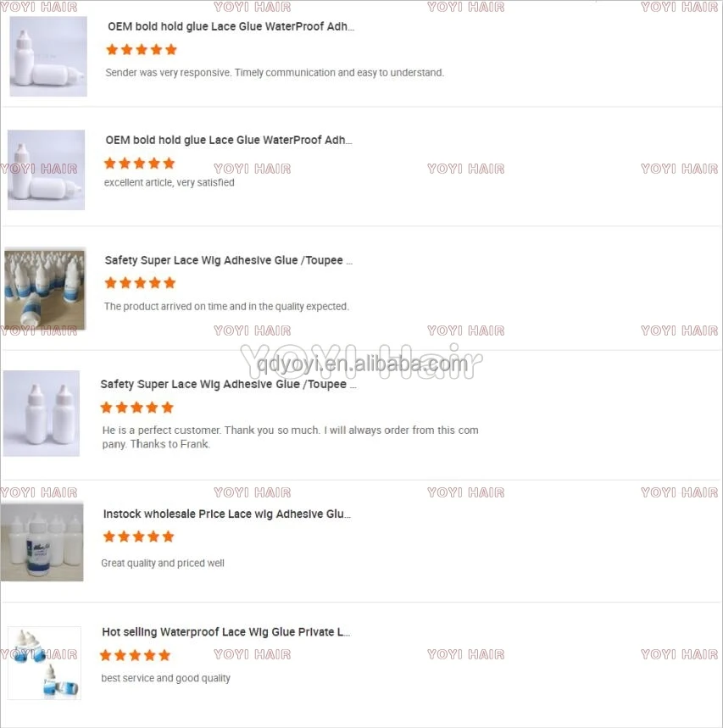Open first OEM bold hold glue product thumbnail
Viewport: 723px width, 728px height.
click(48, 56)
